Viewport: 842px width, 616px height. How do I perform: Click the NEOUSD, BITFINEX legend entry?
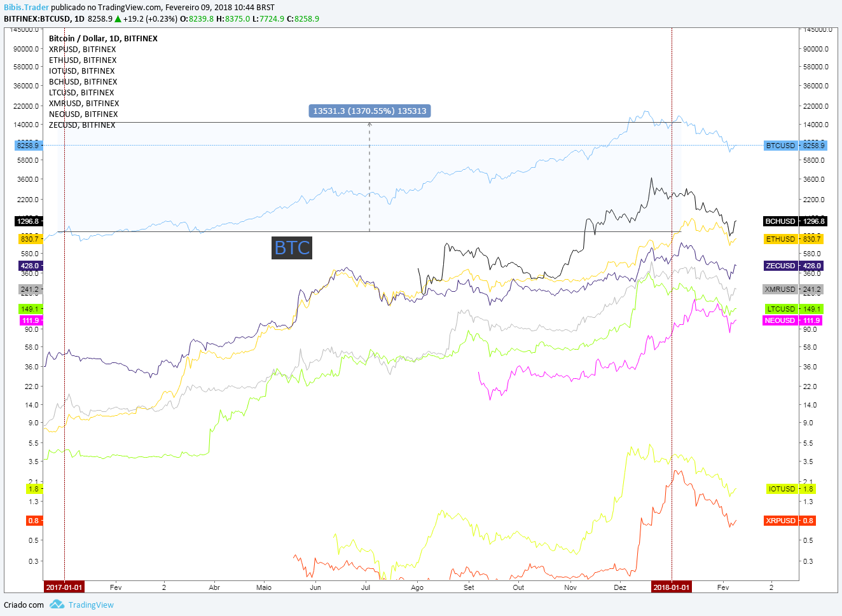[x=83, y=114]
